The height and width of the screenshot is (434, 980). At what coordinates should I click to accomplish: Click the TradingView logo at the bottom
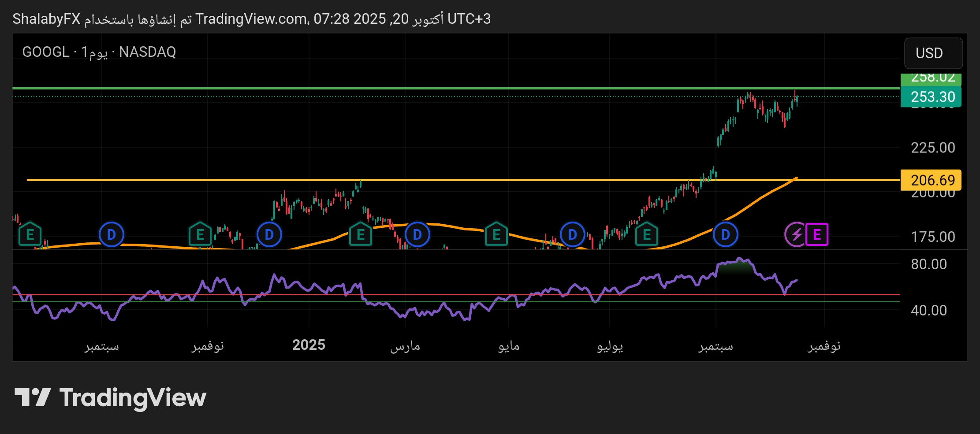[x=110, y=397]
